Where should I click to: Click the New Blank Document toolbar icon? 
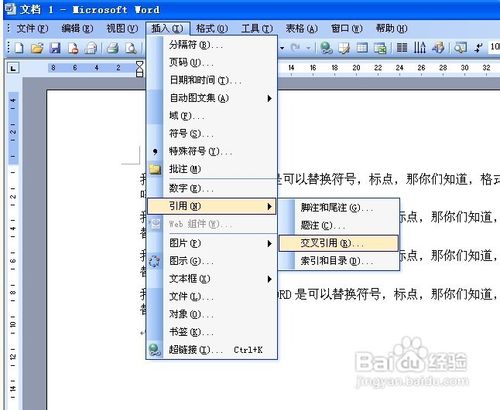pyautogui.click(x=19, y=48)
